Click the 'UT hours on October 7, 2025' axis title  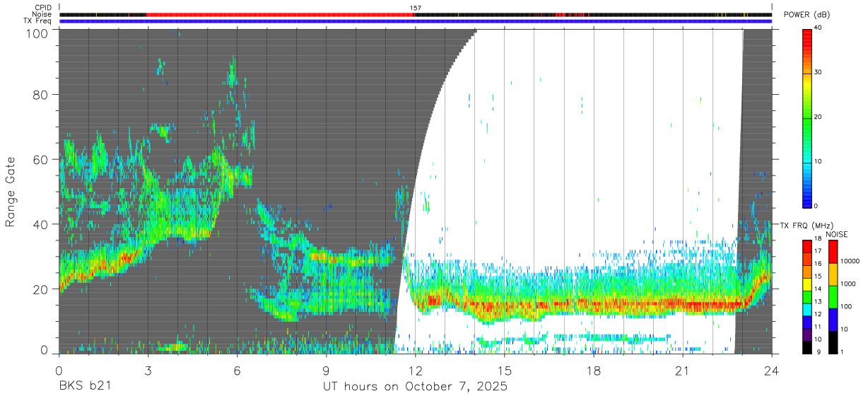pos(415,387)
